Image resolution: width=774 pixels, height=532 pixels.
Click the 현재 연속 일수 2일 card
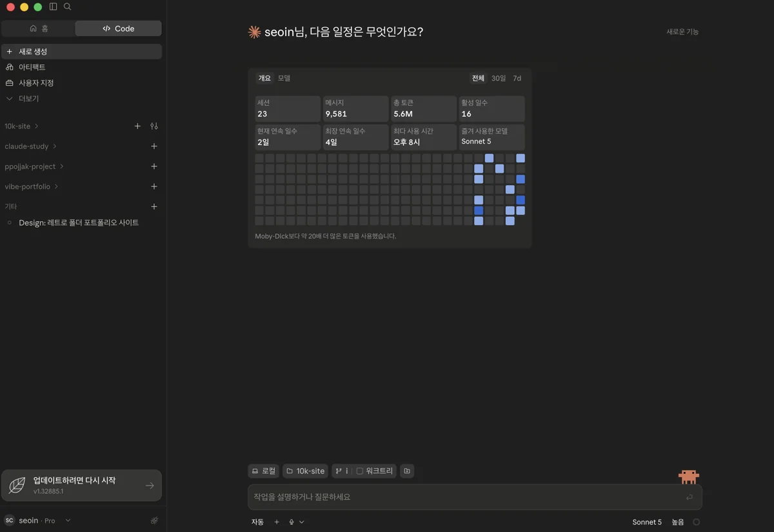pos(288,137)
